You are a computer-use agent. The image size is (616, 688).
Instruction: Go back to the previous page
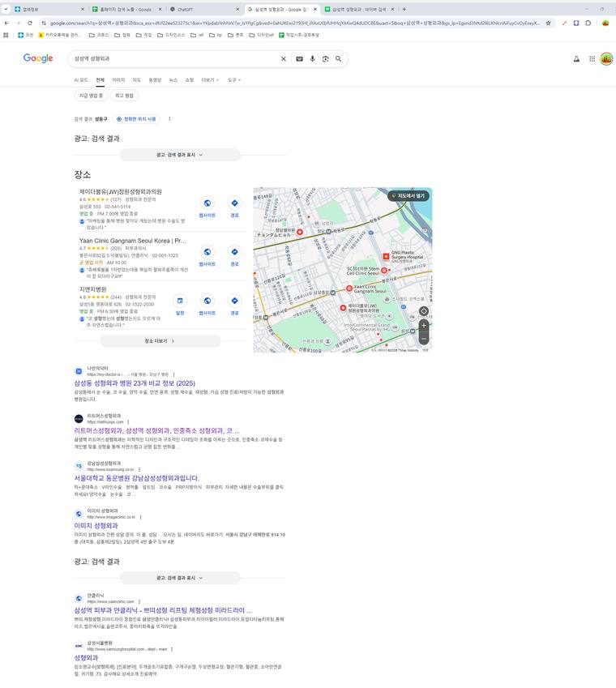point(6,24)
